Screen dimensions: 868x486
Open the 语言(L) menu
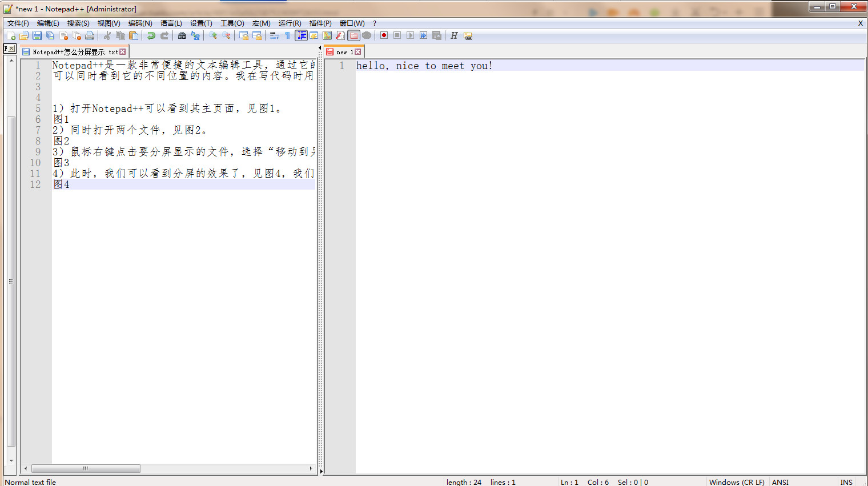[x=171, y=23]
